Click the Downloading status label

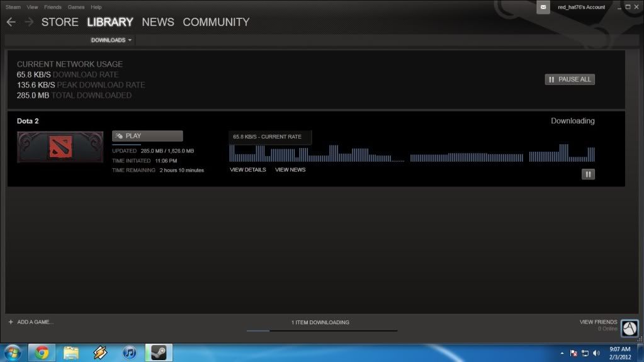click(572, 121)
